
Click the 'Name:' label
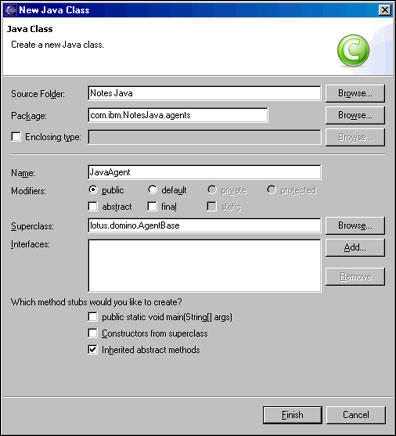click(23, 173)
